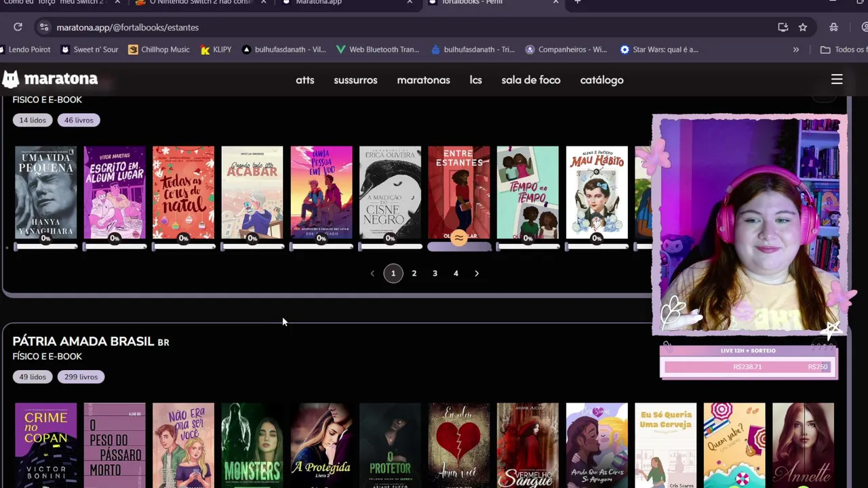Viewport: 868px width, 488px height.
Task: Open the Annette book cover
Action: pos(803,445)
